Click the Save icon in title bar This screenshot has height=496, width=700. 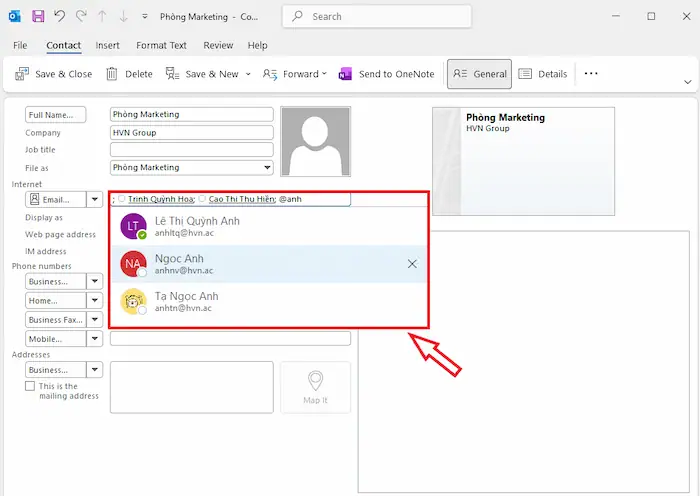pos(38,17)
